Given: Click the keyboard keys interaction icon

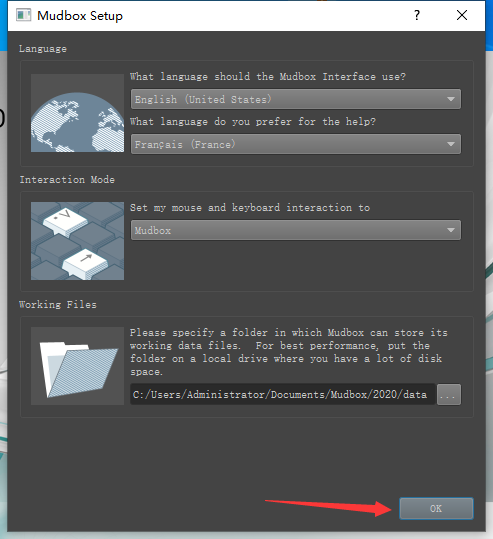Looking at the screenshot, I should coord(77,241).
